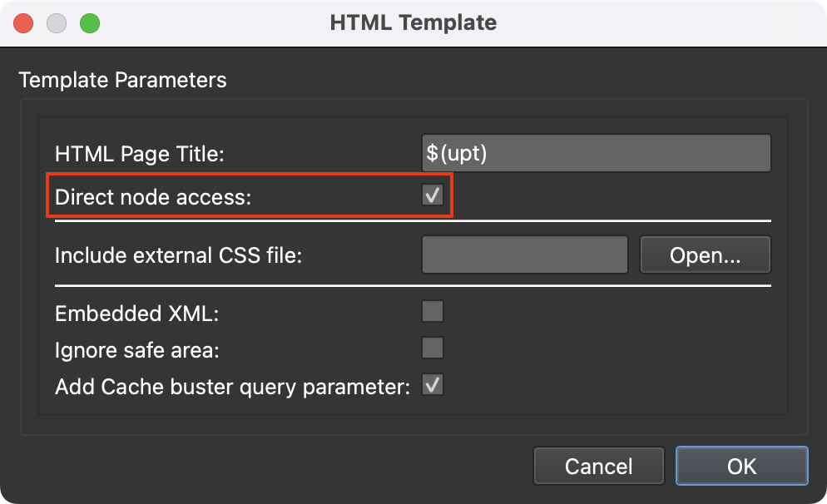Click the 'Ignore safe area:' label text
Viewport: 827px width, 504px height.
[x=136, y=350]
